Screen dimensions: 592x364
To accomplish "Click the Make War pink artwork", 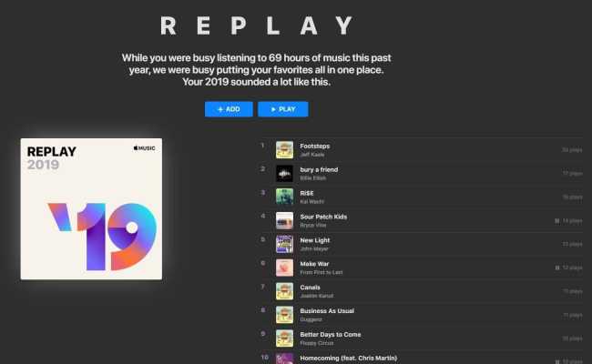I will point(284,268).
